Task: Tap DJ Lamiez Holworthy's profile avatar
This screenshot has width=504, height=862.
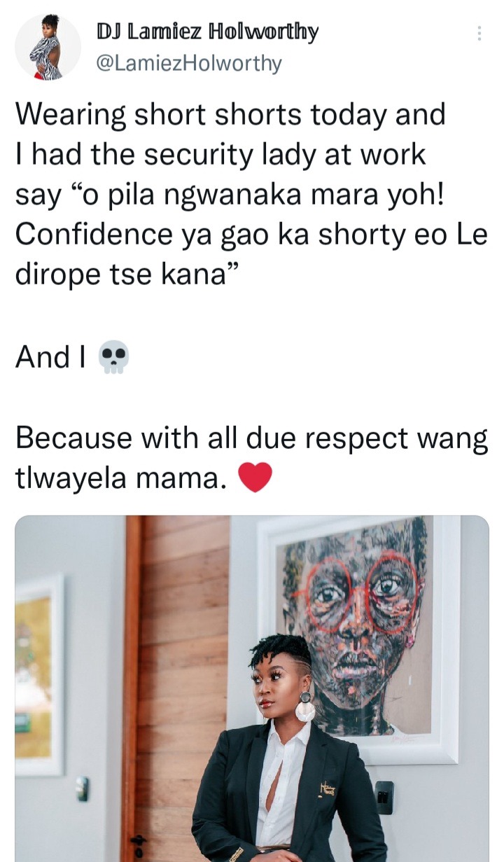Action: (48, 46)
